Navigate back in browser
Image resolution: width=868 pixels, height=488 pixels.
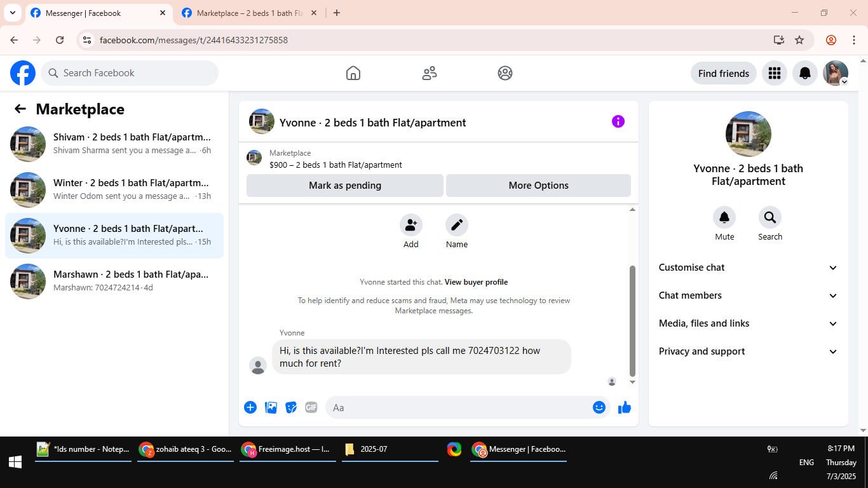coord(14,40)
